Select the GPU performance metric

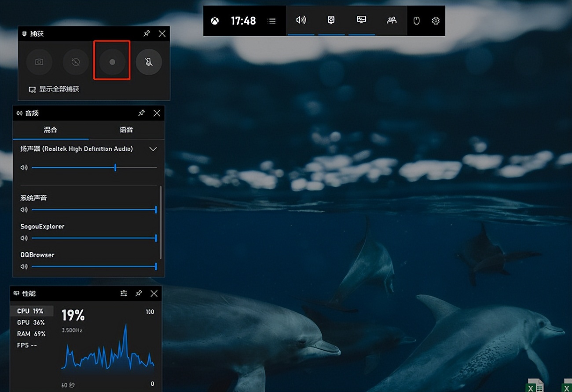[31, 322]
